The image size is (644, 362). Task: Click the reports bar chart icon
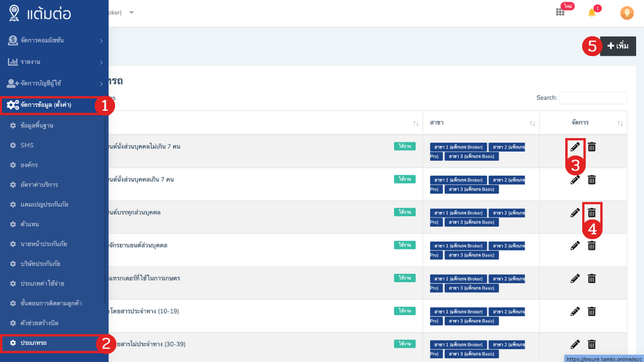pos(13,62)
